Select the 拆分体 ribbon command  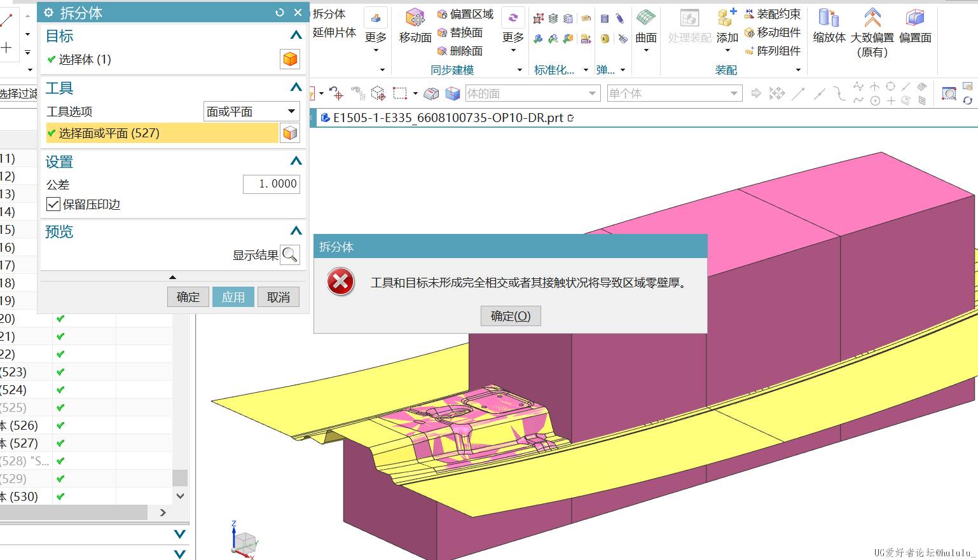[329, 14]
